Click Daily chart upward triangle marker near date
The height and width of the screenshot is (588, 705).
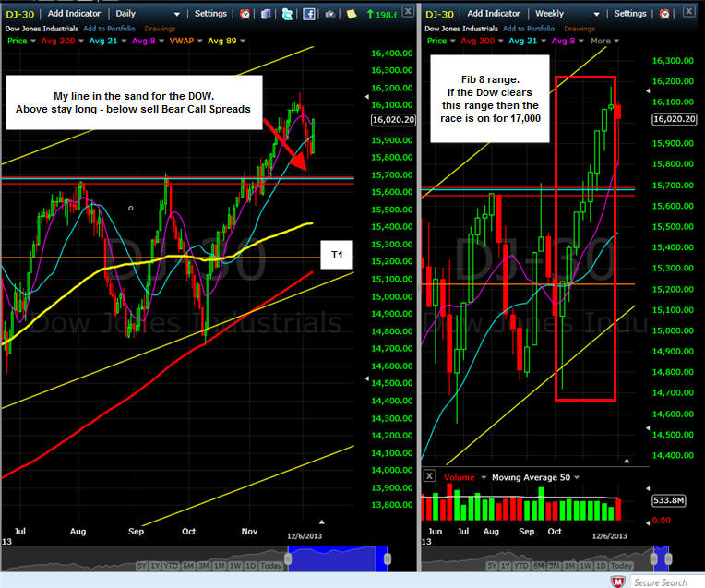pos(321,522)
